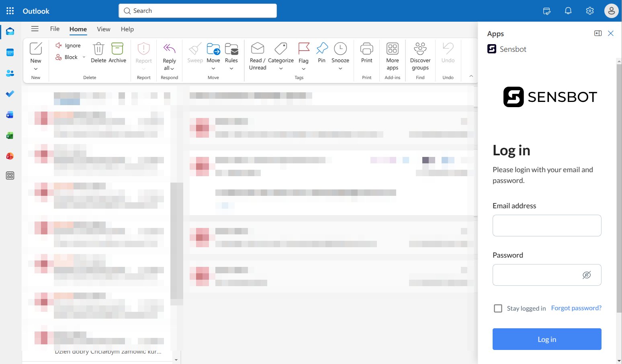The height and width of the screenshot is (364, 622).
Task: Mark message Read / Unread
Action: [x=258, y=56]
